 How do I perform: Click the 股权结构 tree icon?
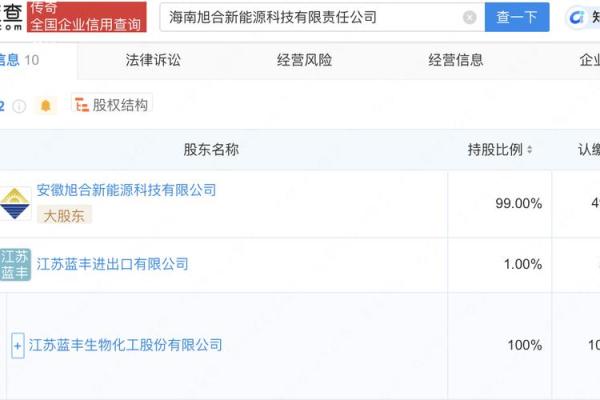click(82, 104)
